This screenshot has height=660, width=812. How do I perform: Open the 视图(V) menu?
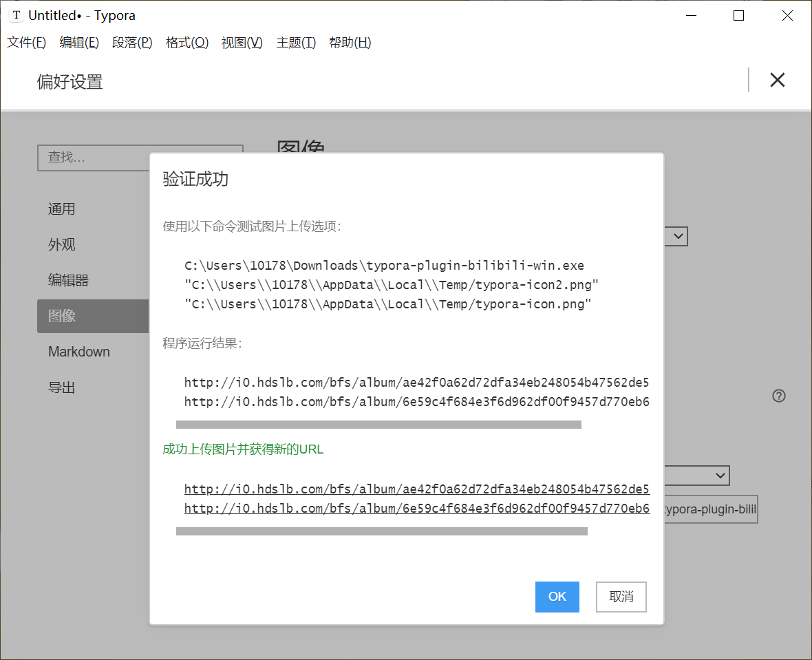pyautogui.click(x=242, y=43)
